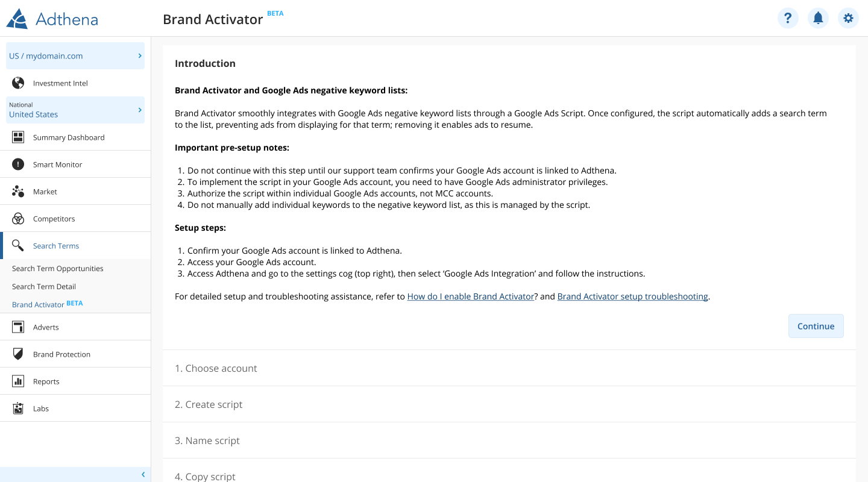Open the settings cog icon
868x482 pixels.
click(x=848, y=18)
